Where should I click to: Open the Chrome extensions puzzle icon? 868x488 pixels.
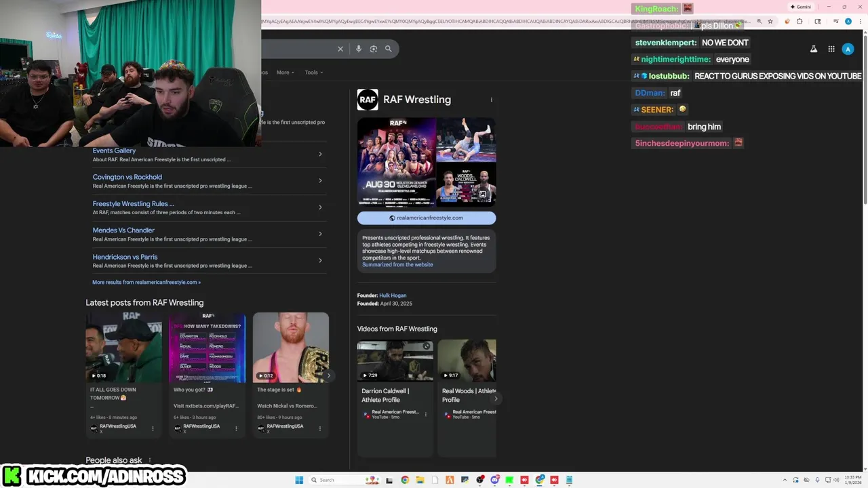(800, 22)
